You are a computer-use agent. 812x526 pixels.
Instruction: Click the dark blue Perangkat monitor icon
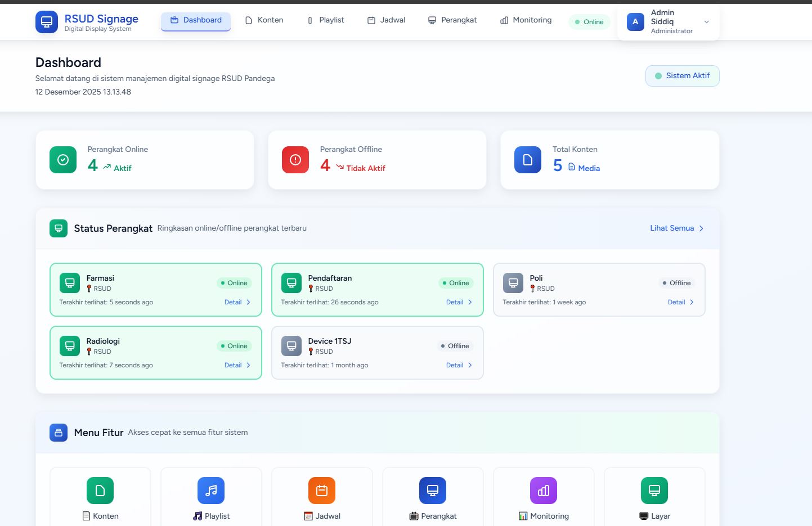pyautogui.click(x=433, y=491)
